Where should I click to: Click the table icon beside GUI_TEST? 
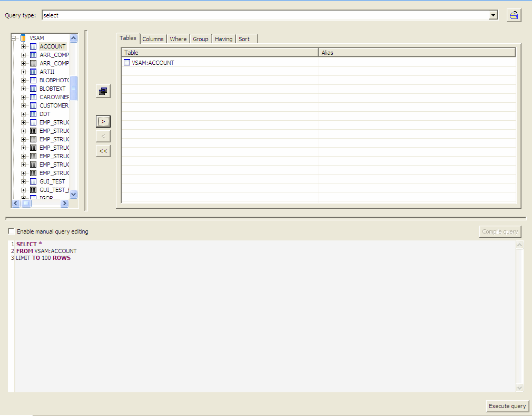click(32, 181)
